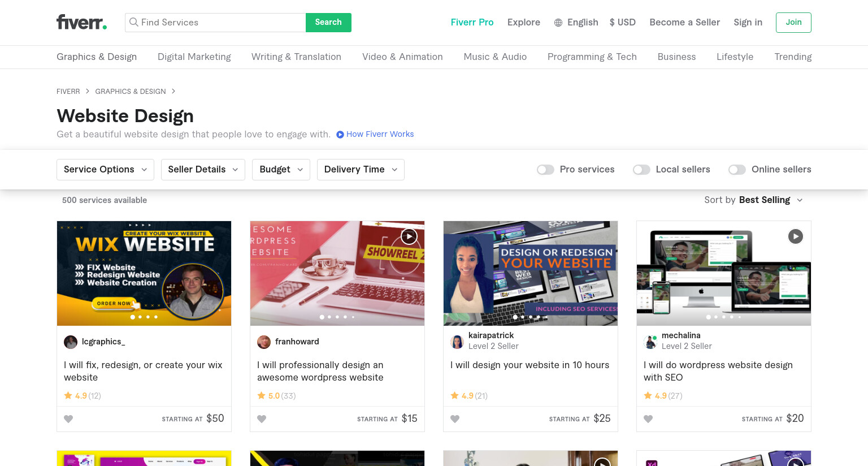Open Business category menu

[676, 57]
